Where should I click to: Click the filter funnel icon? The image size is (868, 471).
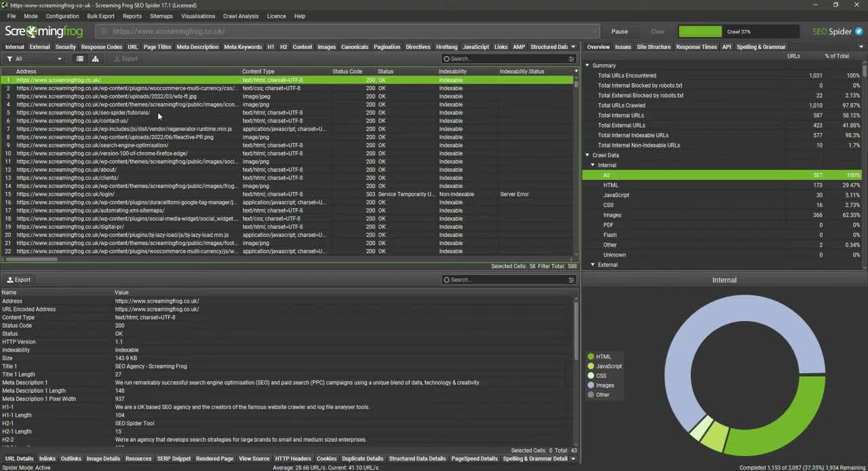pyautogui.click(x=9, y=59)
